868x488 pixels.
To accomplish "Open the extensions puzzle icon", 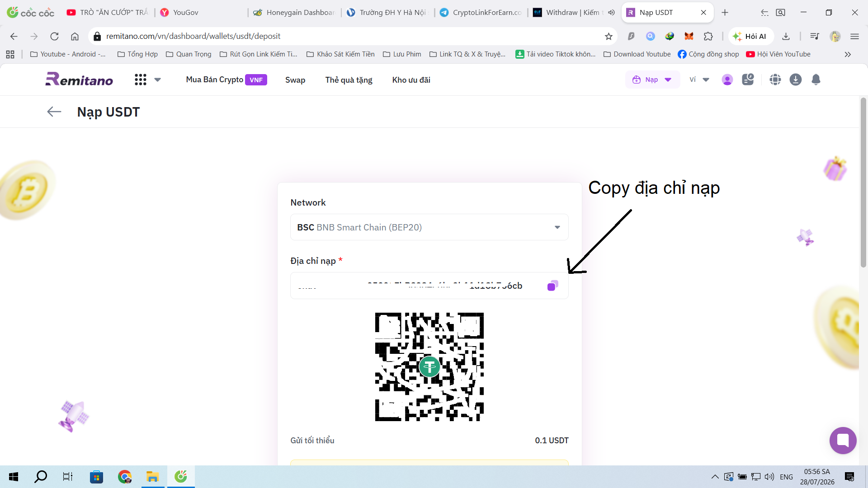I will click(x=708, y=36).
